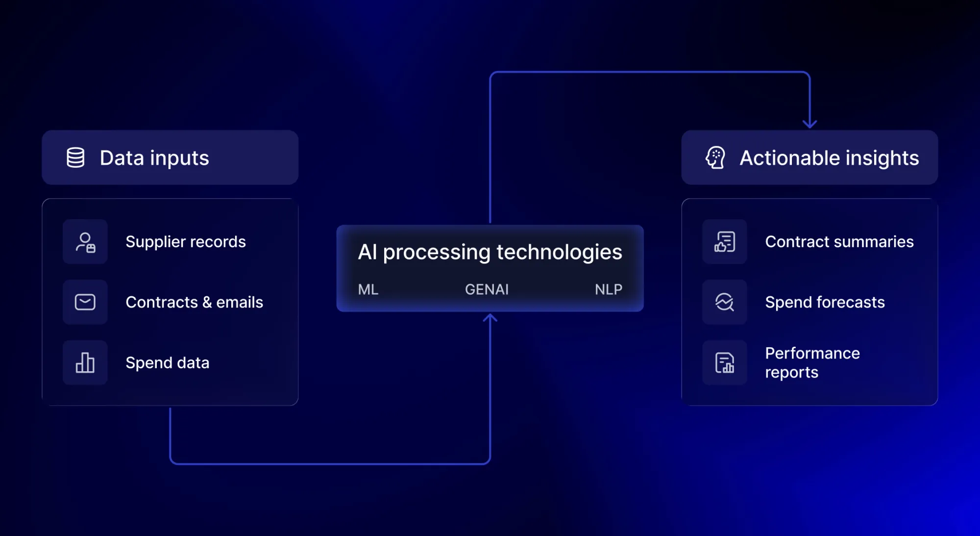Viewport: 980px width, 536px height.
Task: Click the database icon beside Data inputs
Action: 76,157
